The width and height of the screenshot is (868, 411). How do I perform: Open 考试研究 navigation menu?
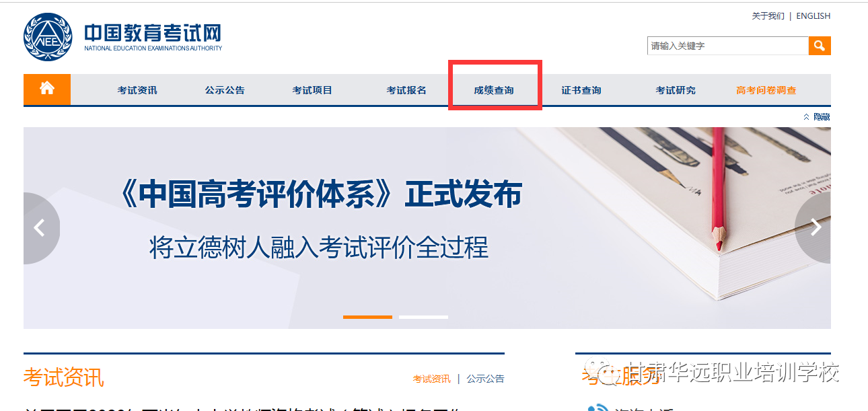coord(676,90)
